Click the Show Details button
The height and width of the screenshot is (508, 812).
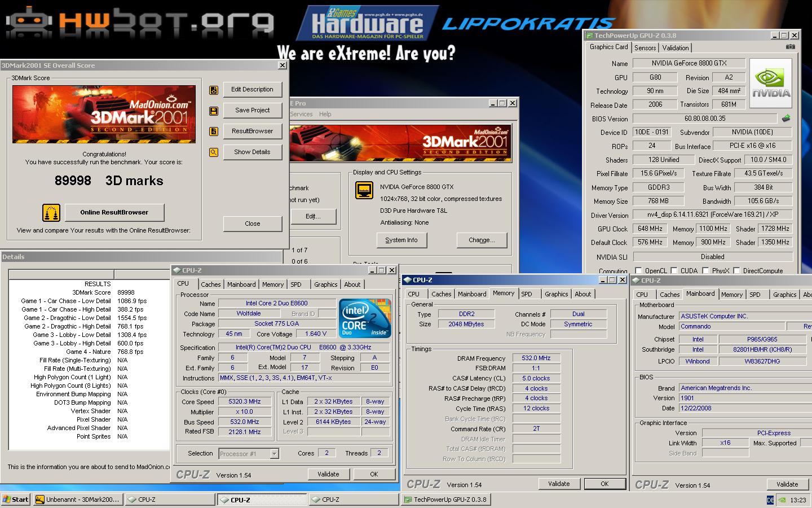tap(252, 152)
